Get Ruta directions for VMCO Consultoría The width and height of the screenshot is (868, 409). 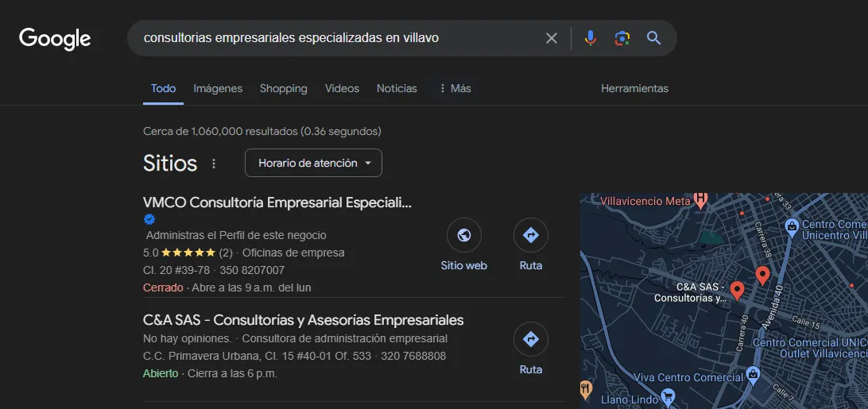point(531,235)
